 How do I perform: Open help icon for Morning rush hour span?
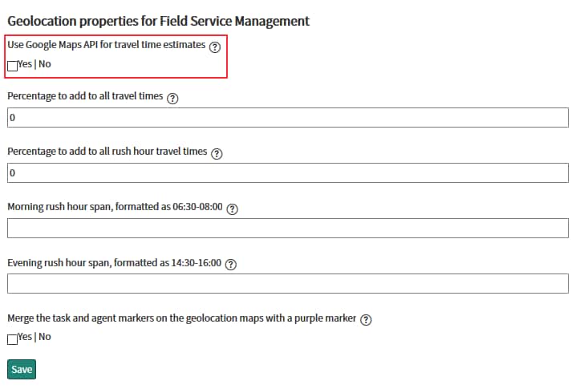pyautogui.click(x=233, y=209)
